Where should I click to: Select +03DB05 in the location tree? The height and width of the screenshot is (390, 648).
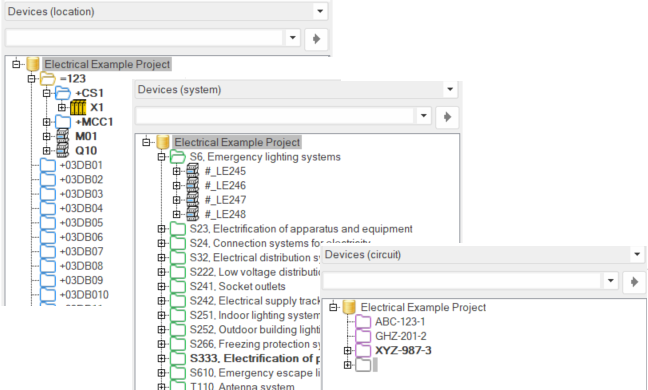pyautogui.click(x=81, y=223)
